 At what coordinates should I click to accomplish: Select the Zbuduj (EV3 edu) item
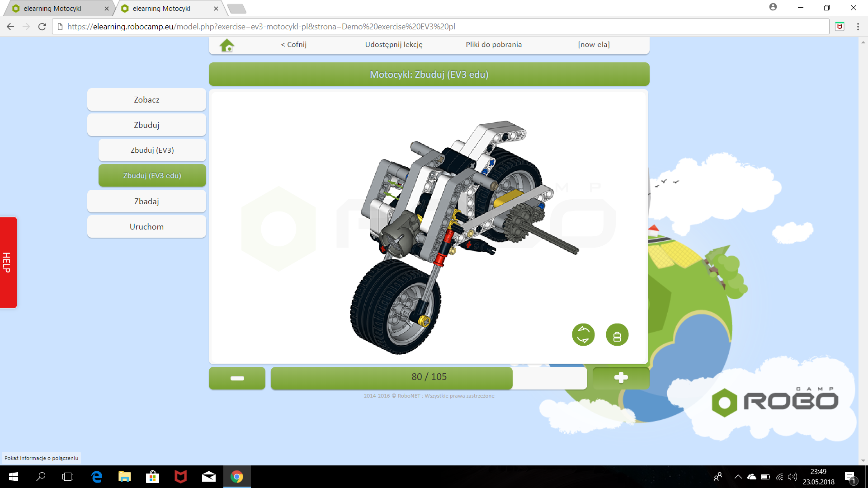click(x=152, y=175)
